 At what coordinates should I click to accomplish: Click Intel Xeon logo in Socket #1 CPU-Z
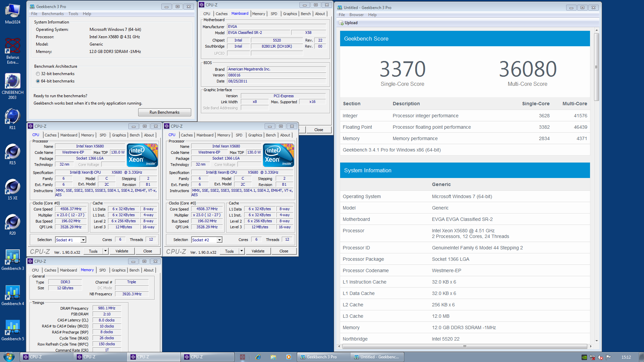[143, 155]
